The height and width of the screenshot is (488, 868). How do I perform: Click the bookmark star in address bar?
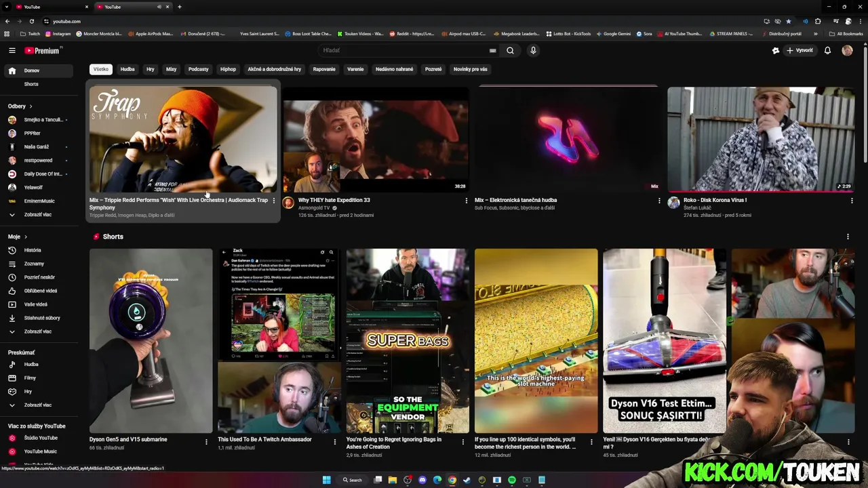click(788, 21)
